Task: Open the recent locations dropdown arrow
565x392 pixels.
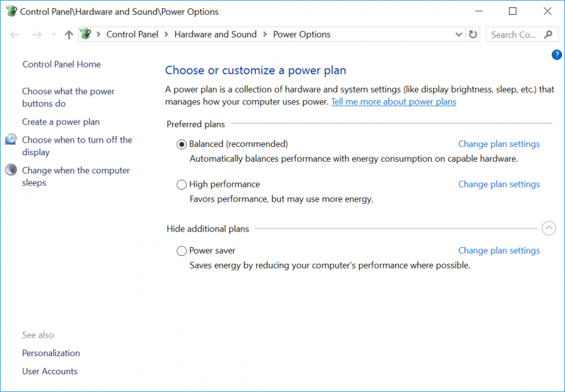Action: coord(53,35)
